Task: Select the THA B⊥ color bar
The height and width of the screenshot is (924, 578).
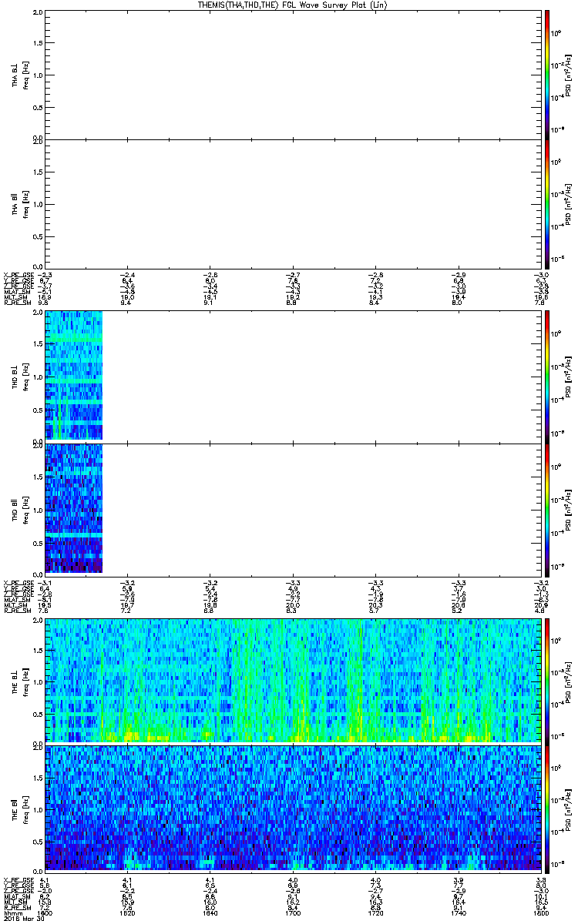Action: click(x=547, y=73)
